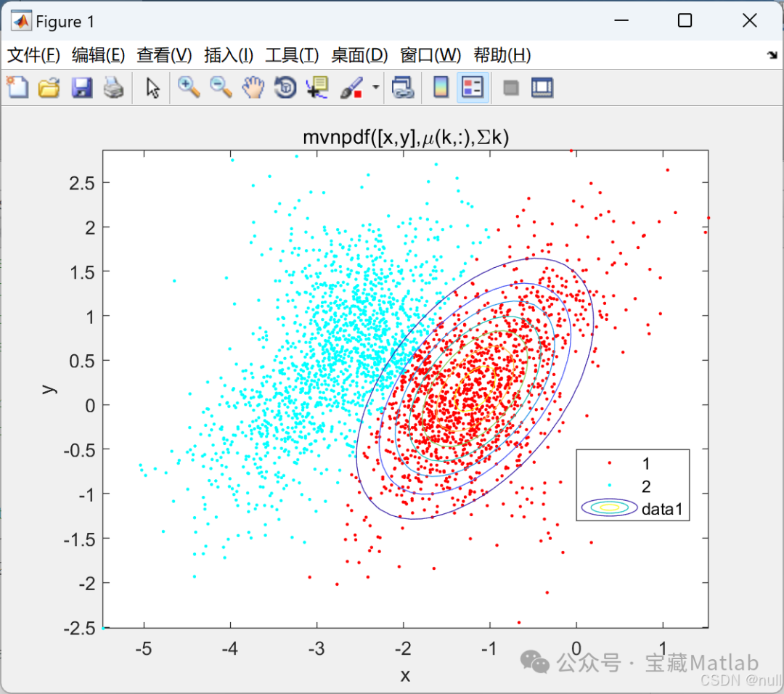Expand the Brush color dropdown arrow
The height and width of the screenshot is (694, 784).
[375, 88]
